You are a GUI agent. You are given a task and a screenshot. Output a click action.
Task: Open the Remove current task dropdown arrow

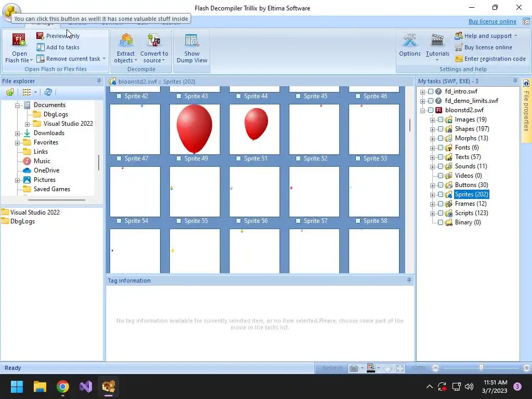(x=104, y=59)
